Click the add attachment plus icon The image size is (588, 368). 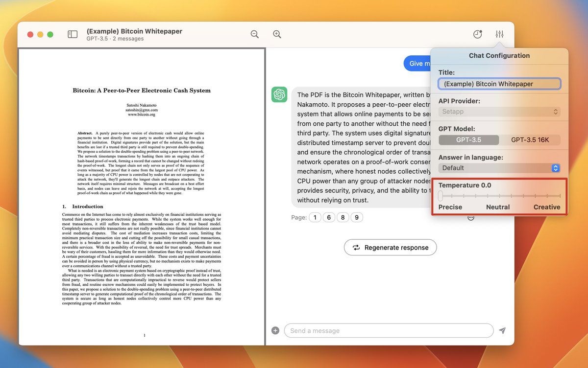point(275,331)
